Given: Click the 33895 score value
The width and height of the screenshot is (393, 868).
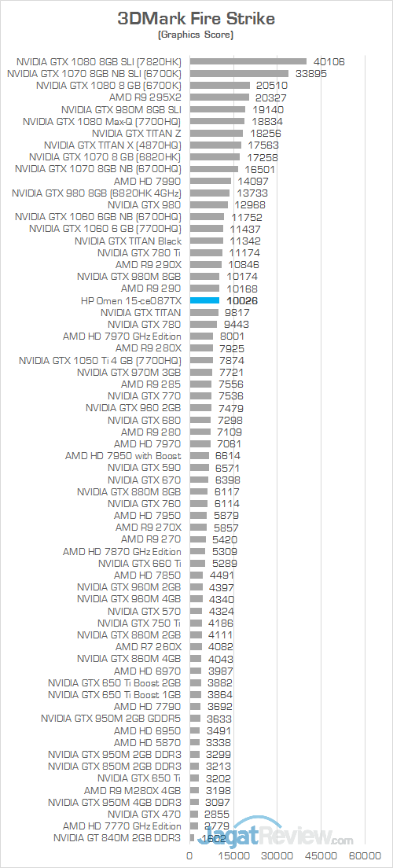Looking at the screenshot, I should 311,74.
